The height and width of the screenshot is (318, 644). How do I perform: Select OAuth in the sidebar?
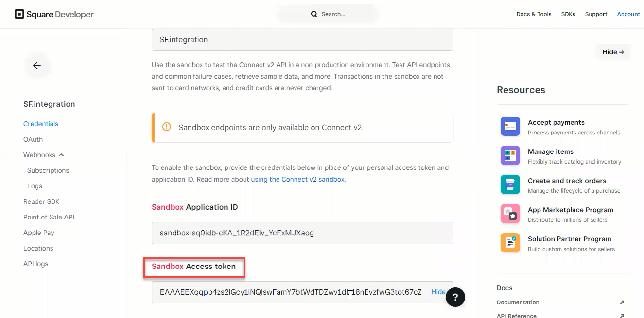pyautogui.click(x=33, y=139)
